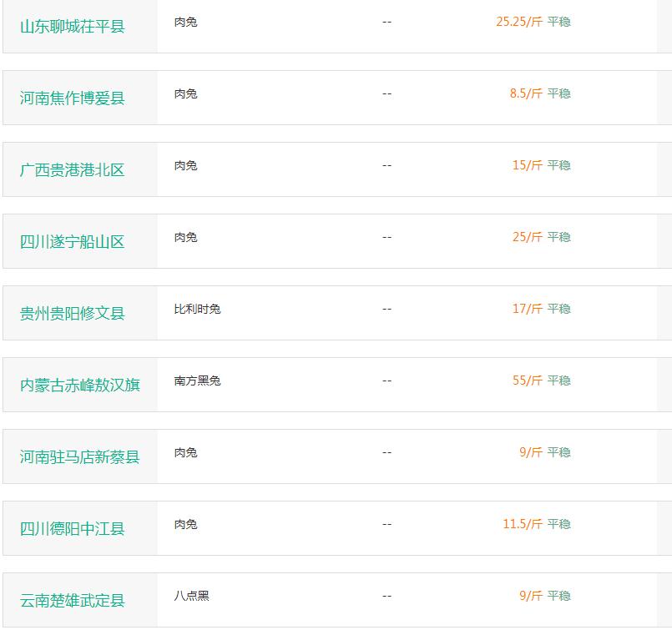The width and height of the screenshot is (672, 630).
Task: Select the 比利时兔 variety label
Action: coord(197,309)
